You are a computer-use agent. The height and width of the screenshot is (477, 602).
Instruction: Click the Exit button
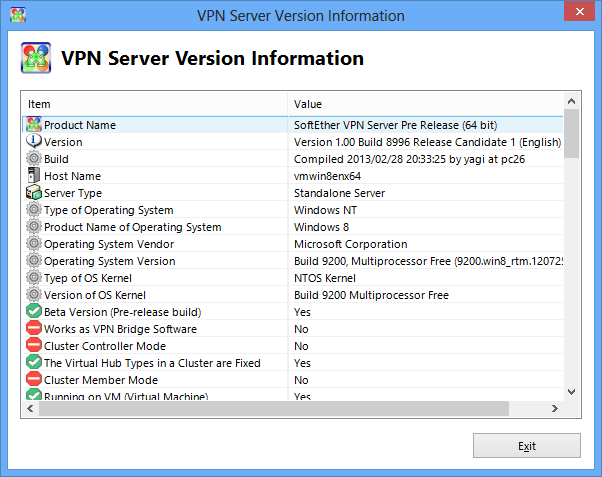526,446
